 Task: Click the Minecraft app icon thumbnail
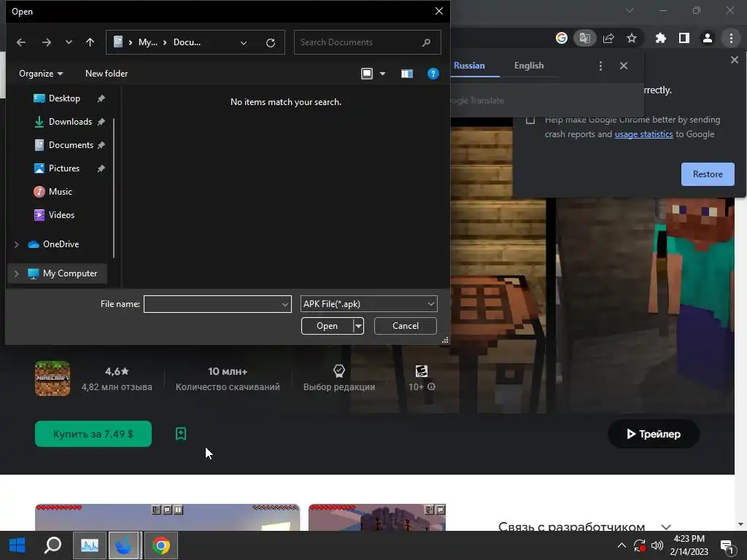(x=53, y=378)
